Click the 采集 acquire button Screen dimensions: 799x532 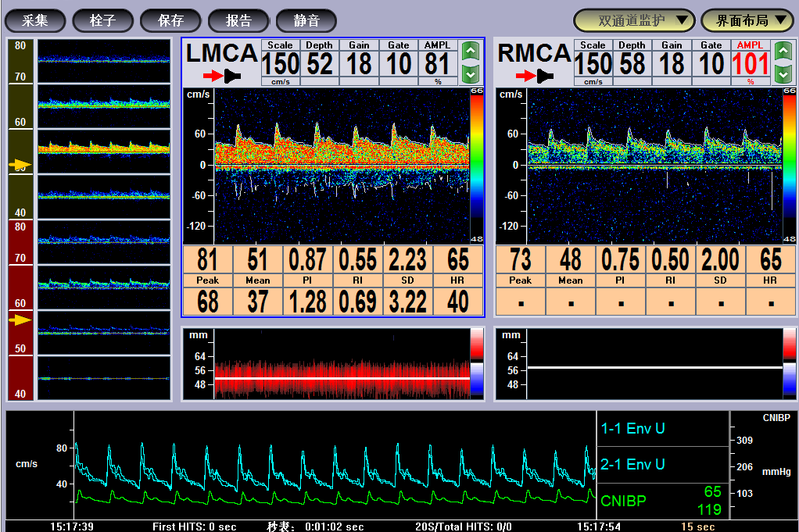coord(35,20)
